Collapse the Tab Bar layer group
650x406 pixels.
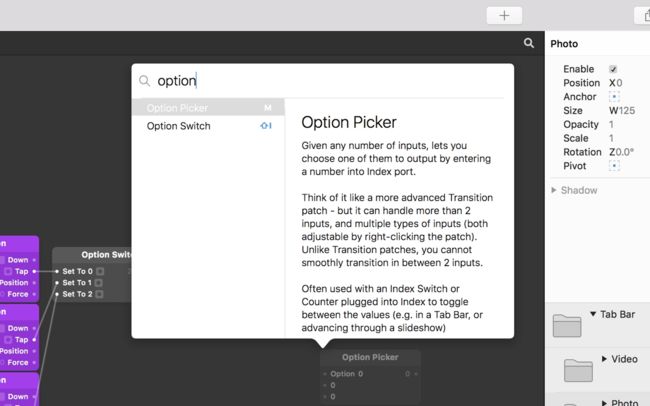(x=593, y=314)
